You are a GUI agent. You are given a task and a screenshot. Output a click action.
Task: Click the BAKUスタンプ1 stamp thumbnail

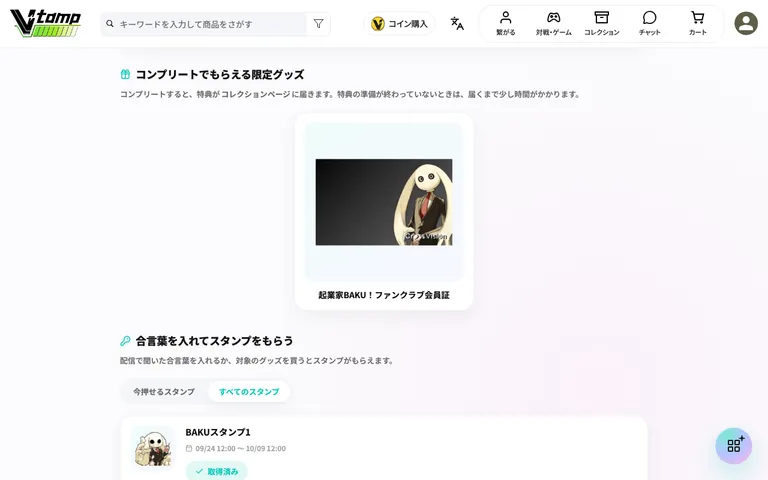pos(153,447)
